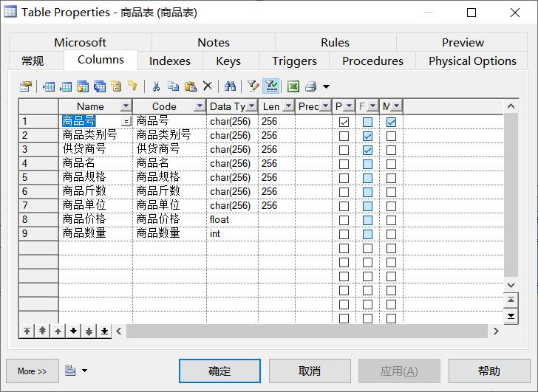
Task: Check the M checkbox for 商品数量
Action: [391, 234]
